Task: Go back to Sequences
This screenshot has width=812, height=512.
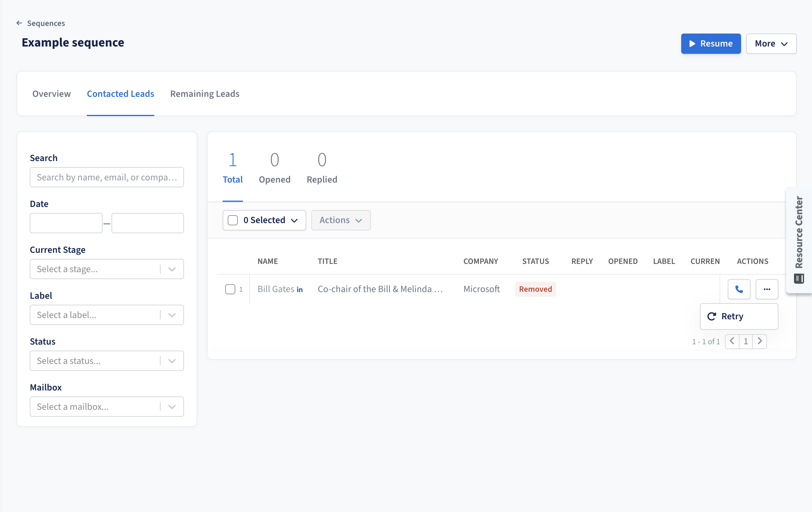Action: (x=41, y=23)
